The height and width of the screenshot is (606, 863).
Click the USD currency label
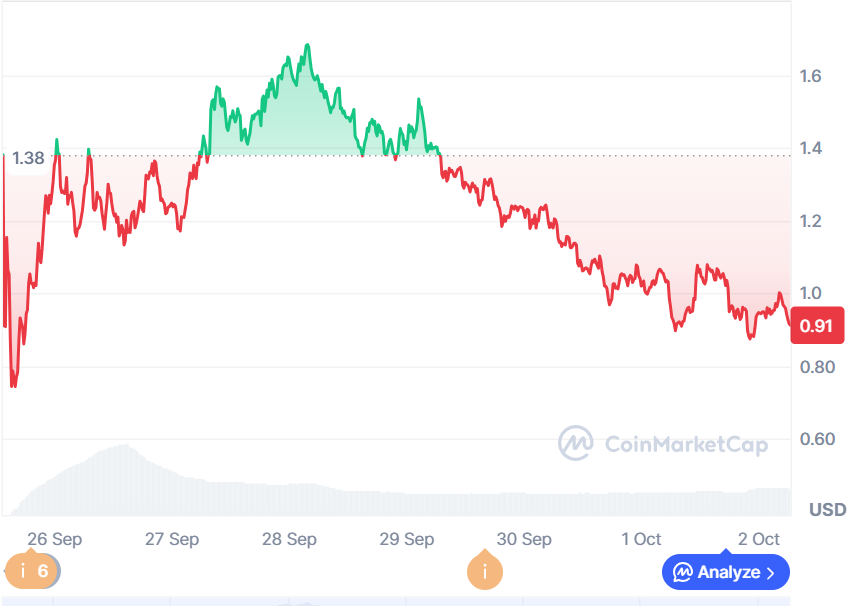[x=827, y=510]
